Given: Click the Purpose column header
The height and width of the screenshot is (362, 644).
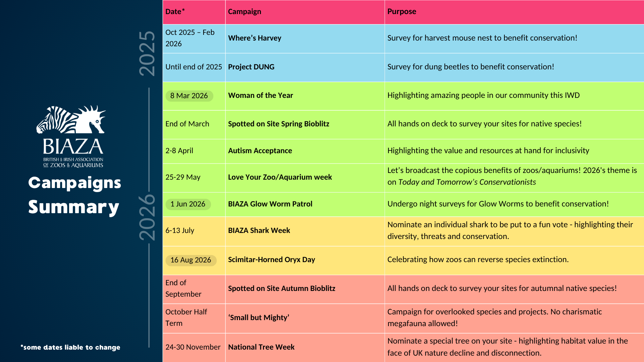Looking at the screenshot, I should (x=401, y=12).
